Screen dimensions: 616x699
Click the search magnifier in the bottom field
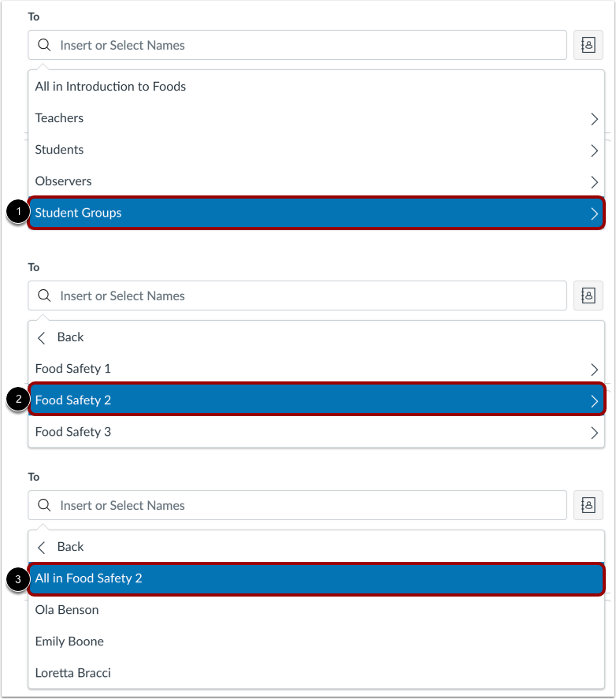(x=44, y=505)
